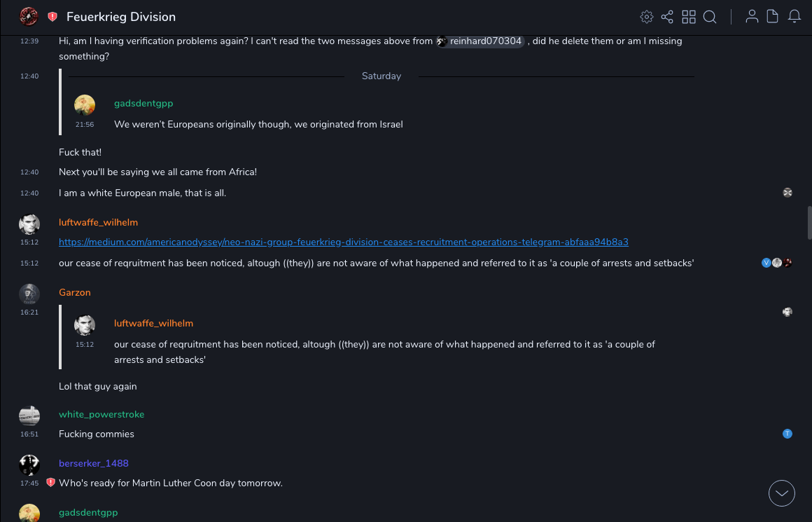Viewport: 812px width, 522px height.
Task: Search messages with magnifier icon
Action: click(x=710, y=17)
